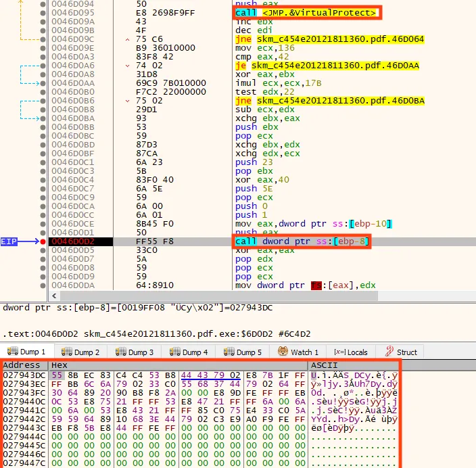Viewport: 476px width, 468px height.
Task: Click the Dump 5 tab icon
Action: point(229,352)
